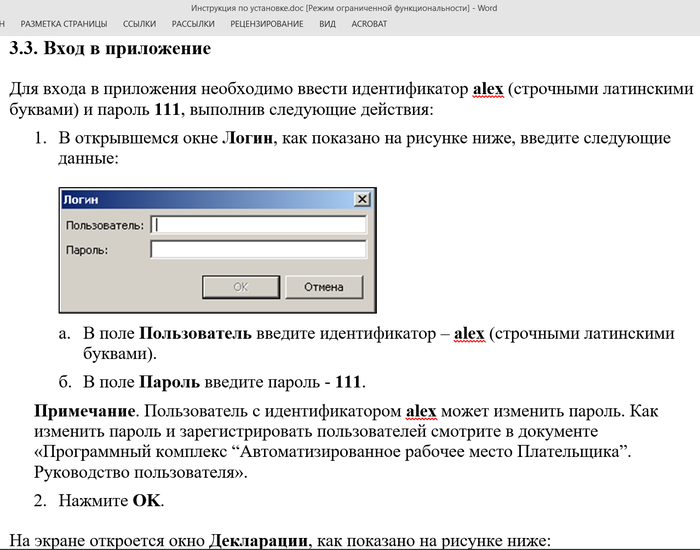700x550 pixels.
Task: Click the bold word "Декларации"
Action: [x=259, y=541]
